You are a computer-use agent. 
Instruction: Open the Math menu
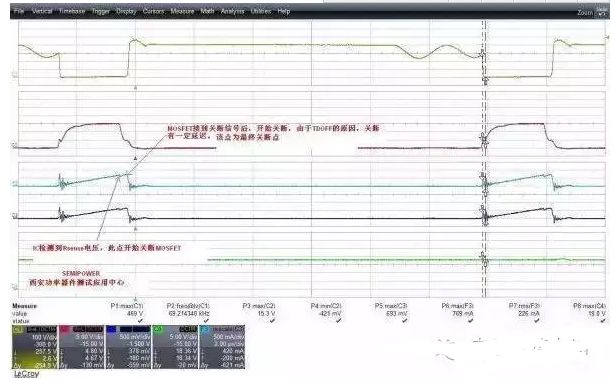(207, 11)
